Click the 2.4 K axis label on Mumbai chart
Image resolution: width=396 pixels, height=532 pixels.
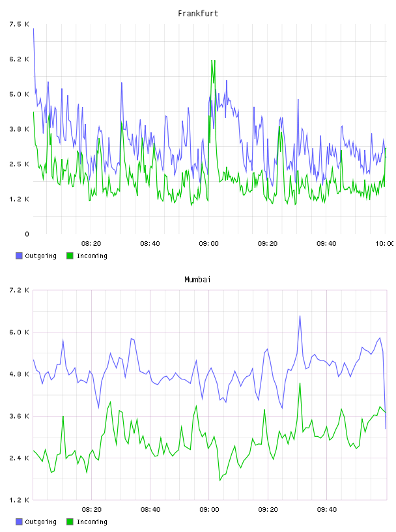coord(19,458)
